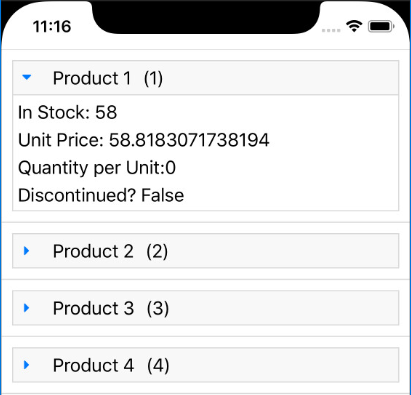Tap the Quantity per Unit line

coord(97,168)
